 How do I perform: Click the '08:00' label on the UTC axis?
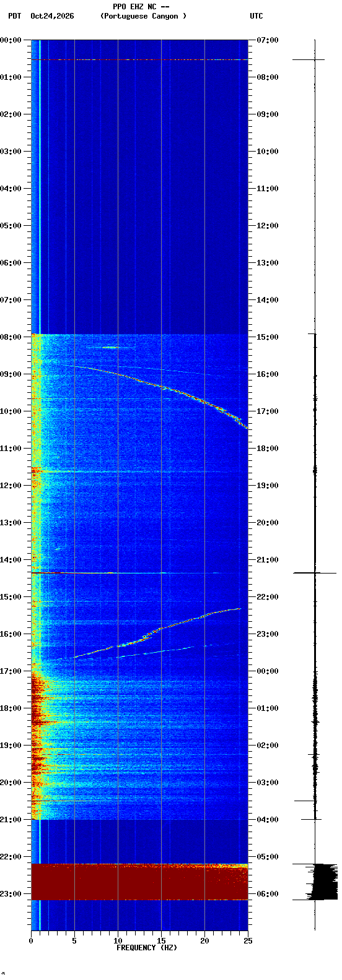click(x=268, y=77)
